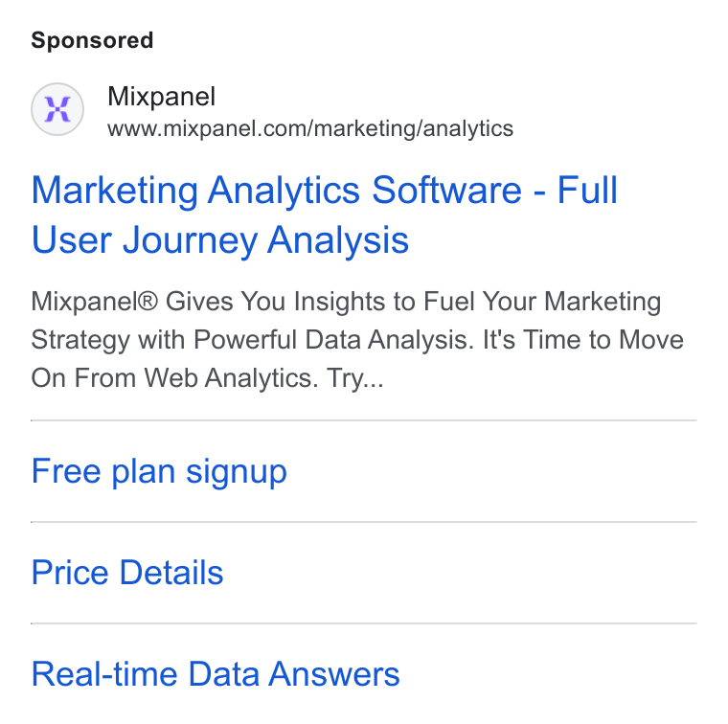Click the purple Mixpanel logo icon

click(x=57, y=109)
